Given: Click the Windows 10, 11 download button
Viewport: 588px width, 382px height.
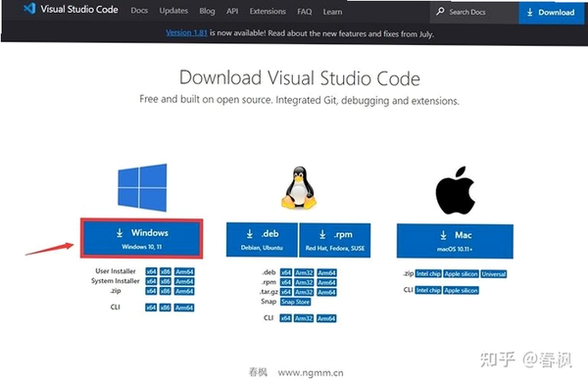Looking at the screenshot, I should click(142, 238).
